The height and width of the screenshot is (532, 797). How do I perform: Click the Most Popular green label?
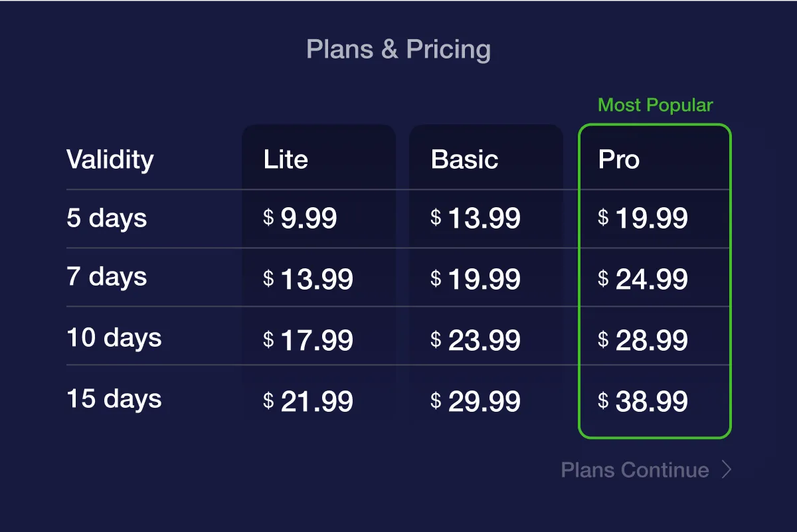click(655, 106)
